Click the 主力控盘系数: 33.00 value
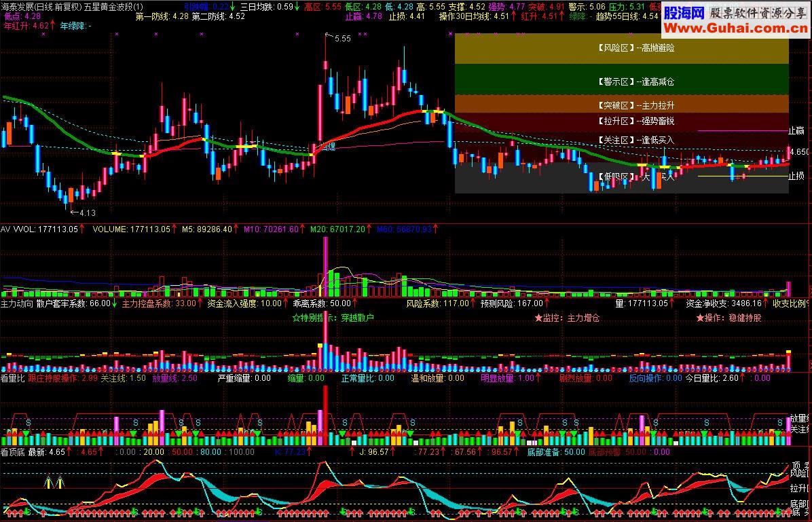This screenshot has height=522, width=812. pos(159,303)
